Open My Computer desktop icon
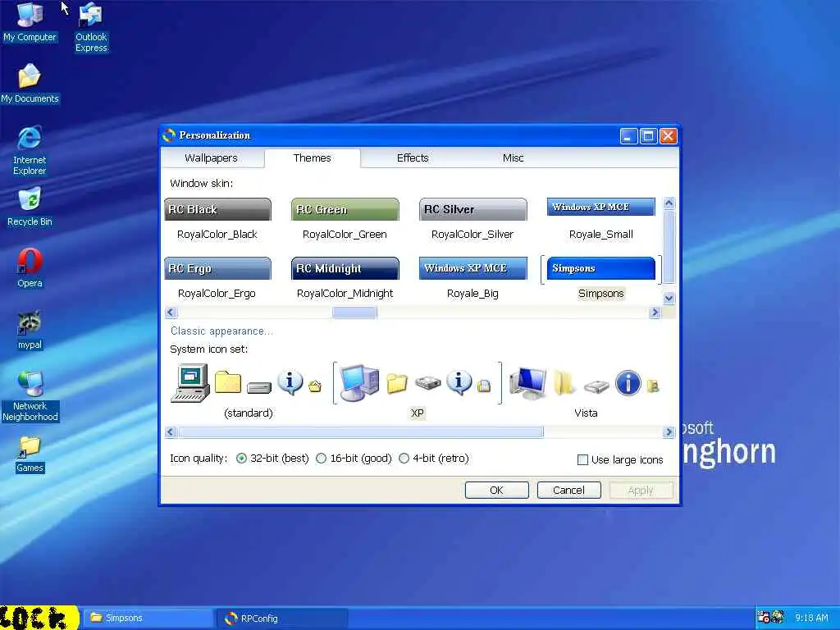Viewport: 840px width, 630px height. point(30,21)
